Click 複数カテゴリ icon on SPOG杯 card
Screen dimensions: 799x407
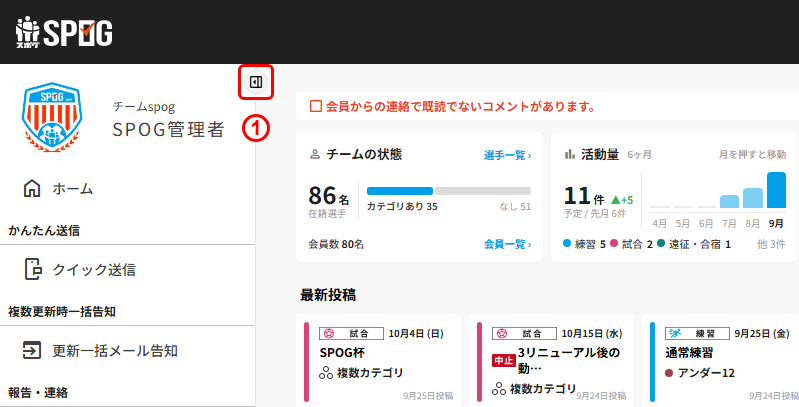(x=326, y=373)
